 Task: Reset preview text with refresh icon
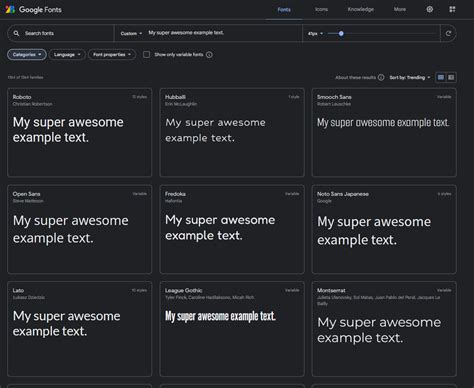click(448, 33)
